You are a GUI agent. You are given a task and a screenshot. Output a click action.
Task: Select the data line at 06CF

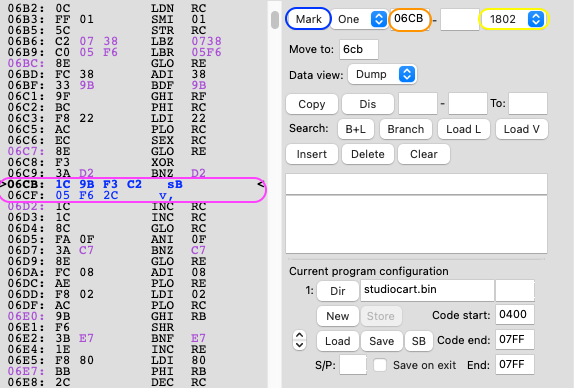(x=133, y=195)
